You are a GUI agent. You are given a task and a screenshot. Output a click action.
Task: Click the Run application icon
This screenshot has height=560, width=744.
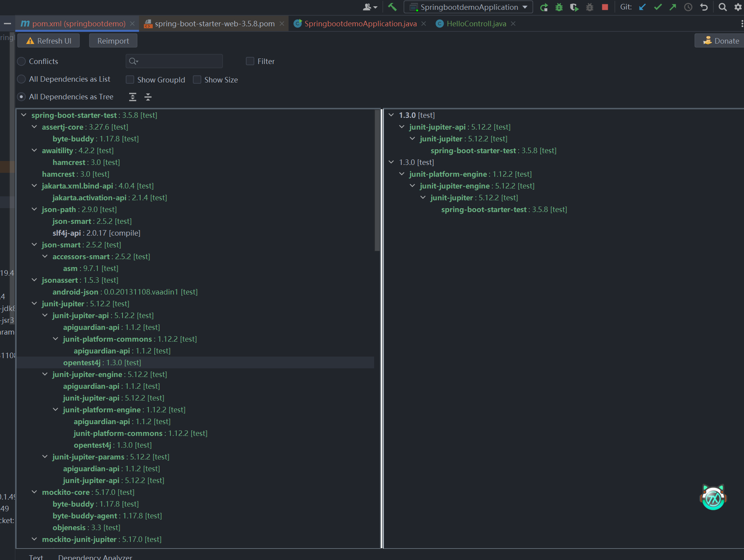coord(544,7)
